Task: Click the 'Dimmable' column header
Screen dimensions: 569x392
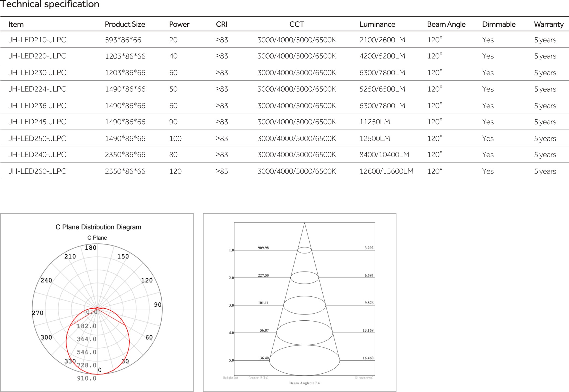Action: 499,24
